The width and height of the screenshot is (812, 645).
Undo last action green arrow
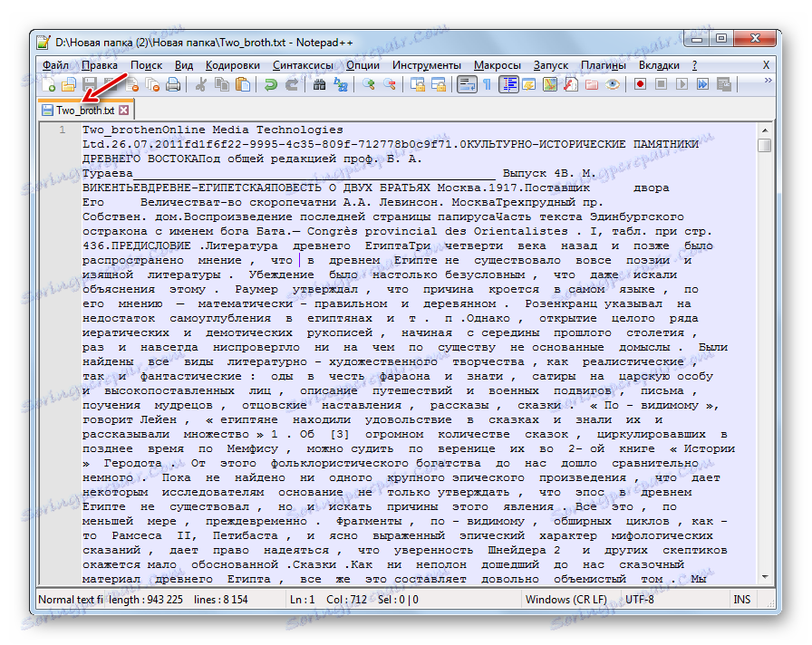point(270,84)
